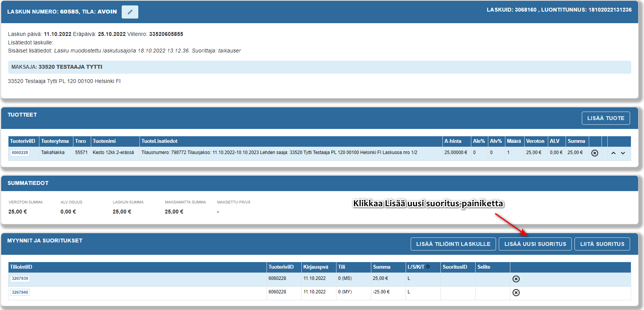644x310 pixels.
Task: Move product row down with the down chevron
Action: pos(623,153)
